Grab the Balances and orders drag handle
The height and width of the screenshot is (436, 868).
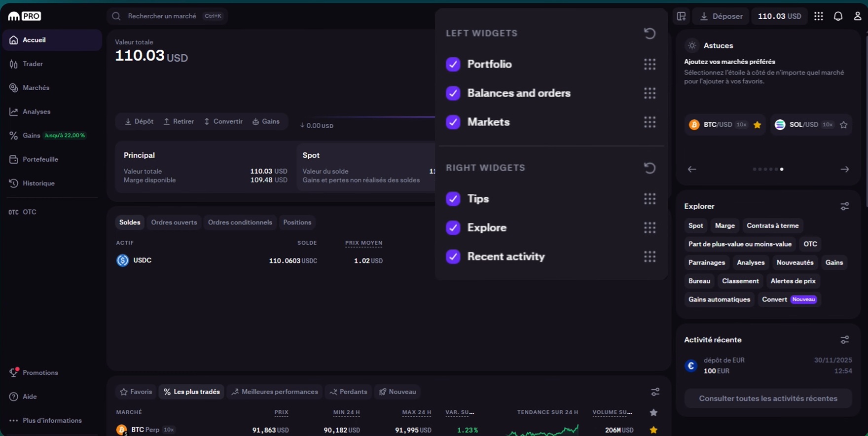tap(650, 93)
